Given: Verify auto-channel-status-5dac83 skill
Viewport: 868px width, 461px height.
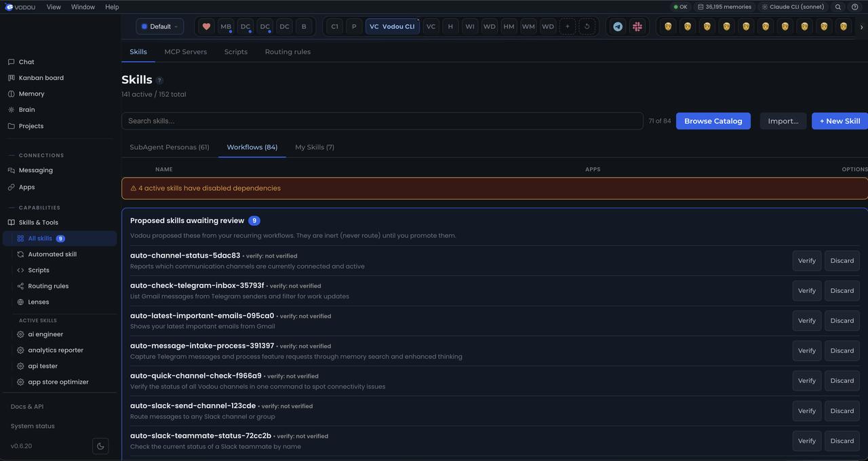Looking at the screenshot, I should 807,260.
